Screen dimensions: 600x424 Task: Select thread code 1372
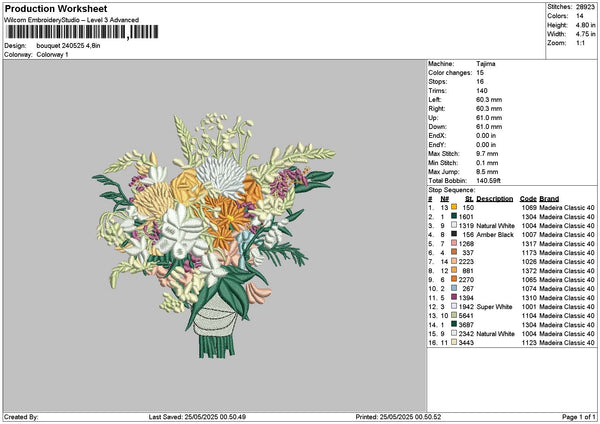tap(529, 271)
